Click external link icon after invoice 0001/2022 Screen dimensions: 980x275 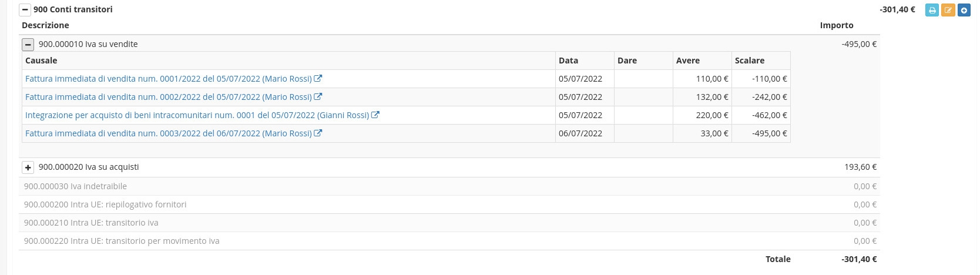(x=318, y=79)
